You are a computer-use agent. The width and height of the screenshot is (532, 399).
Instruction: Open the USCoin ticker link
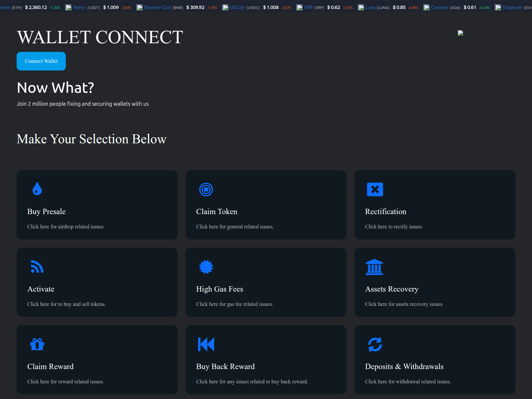(x=237, y=7)
